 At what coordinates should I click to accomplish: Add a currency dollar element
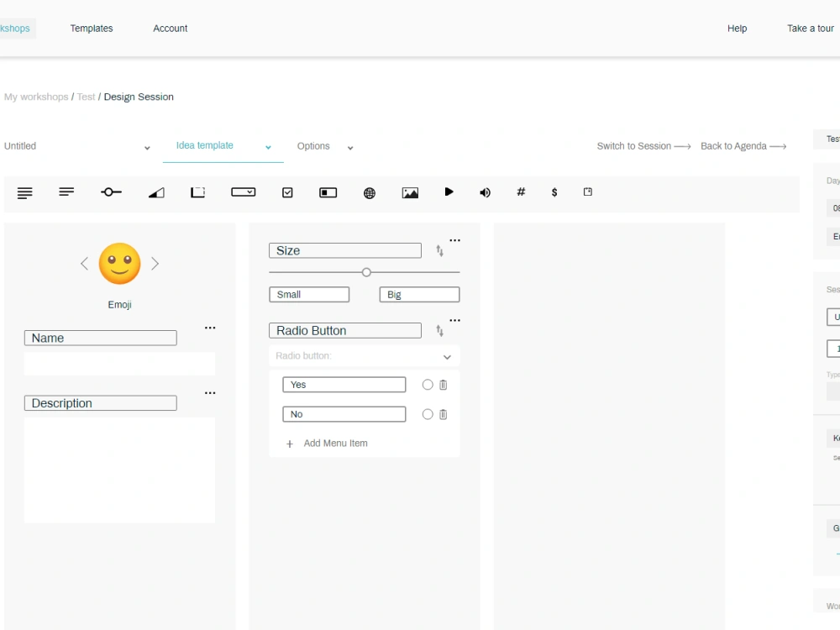554,192
